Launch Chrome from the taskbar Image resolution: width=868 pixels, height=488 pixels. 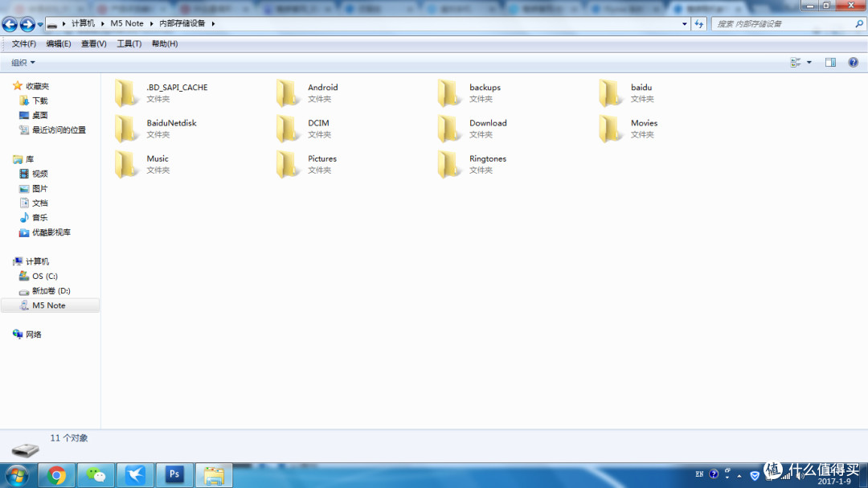[56, 475]
